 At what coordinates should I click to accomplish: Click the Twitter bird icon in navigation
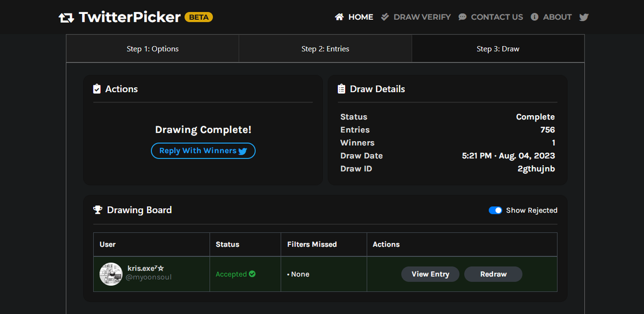tap(584, 17)
